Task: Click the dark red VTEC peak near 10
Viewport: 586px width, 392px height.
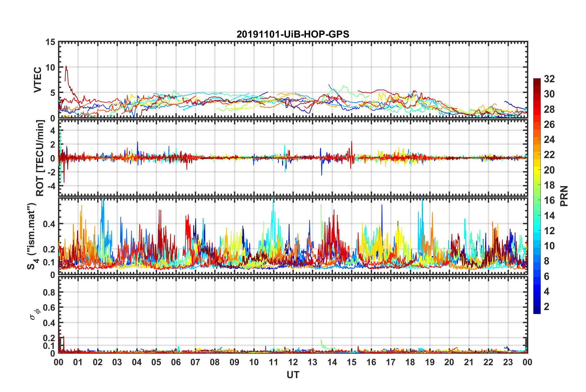Action: click(66, 67)
